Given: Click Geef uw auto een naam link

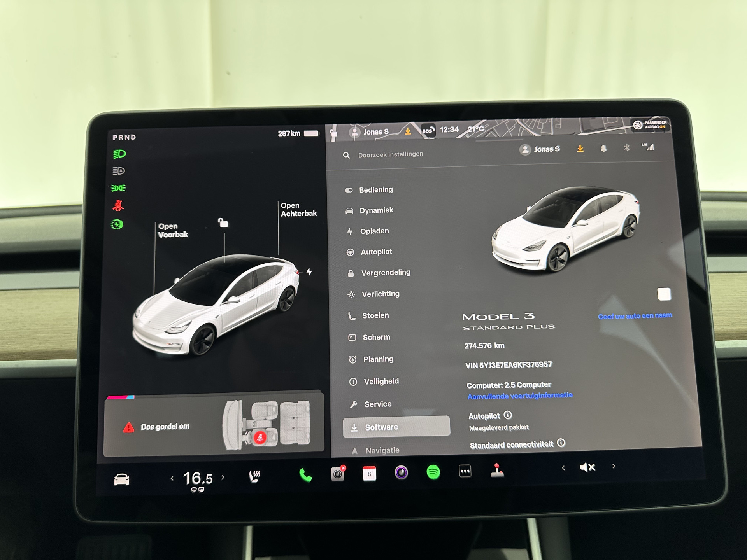Looking at the screenshot, I should click(x=635, y=316).
